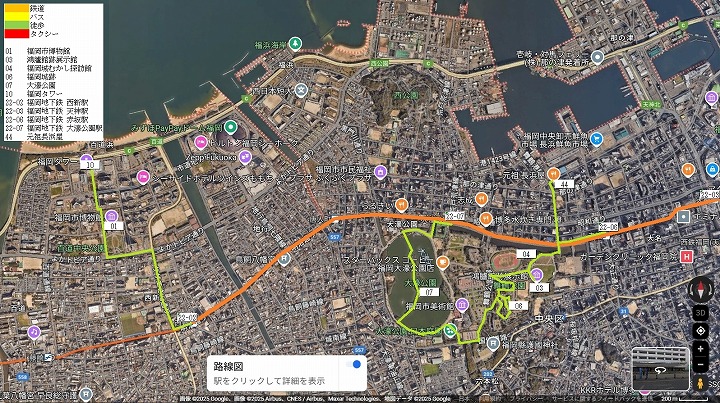Click the 福岡市美術館 museum pin
The image size is (720, 403).
462,305
